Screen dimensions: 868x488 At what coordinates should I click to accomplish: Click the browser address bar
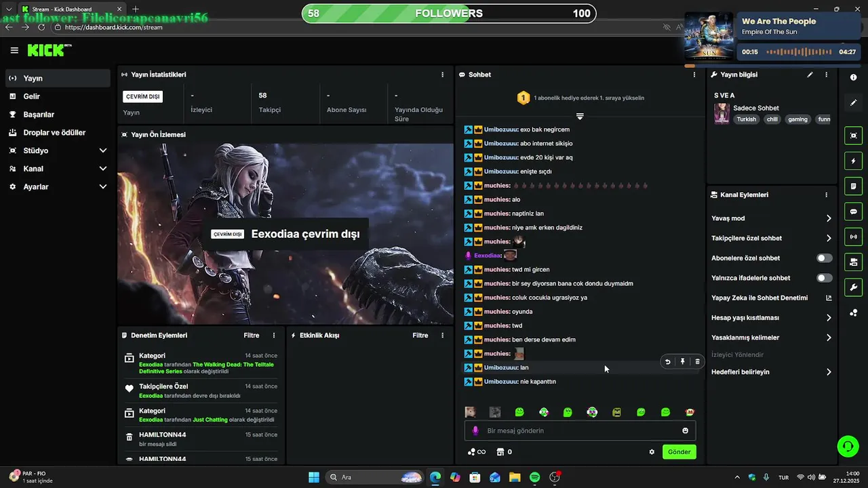coord(353,27)
